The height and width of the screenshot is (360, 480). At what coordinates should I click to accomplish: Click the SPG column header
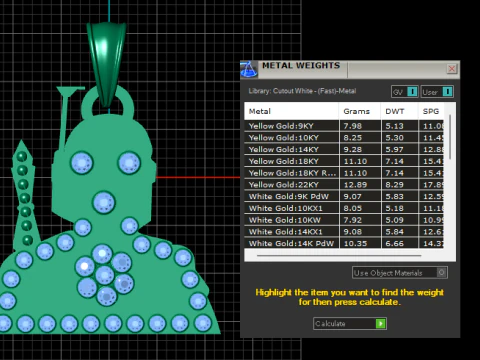431,111
